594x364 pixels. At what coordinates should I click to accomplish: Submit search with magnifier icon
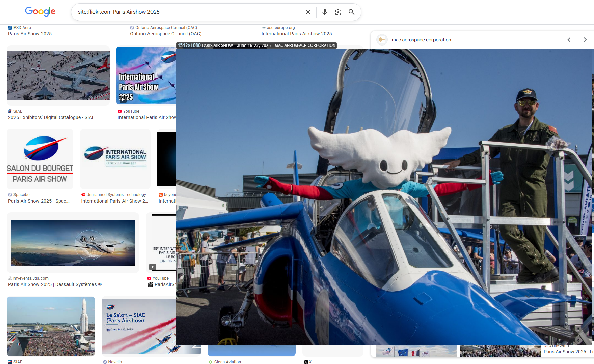(x=351, y=12)
